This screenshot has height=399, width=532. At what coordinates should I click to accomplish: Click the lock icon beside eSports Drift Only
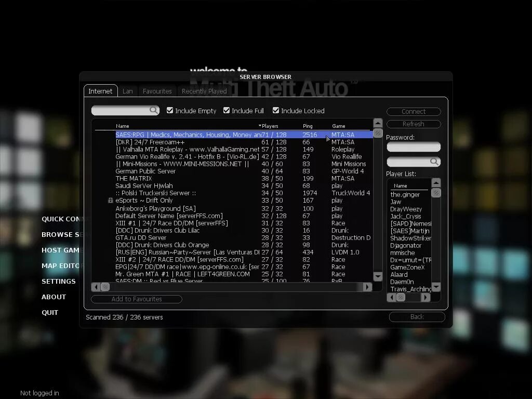point(110,201)
